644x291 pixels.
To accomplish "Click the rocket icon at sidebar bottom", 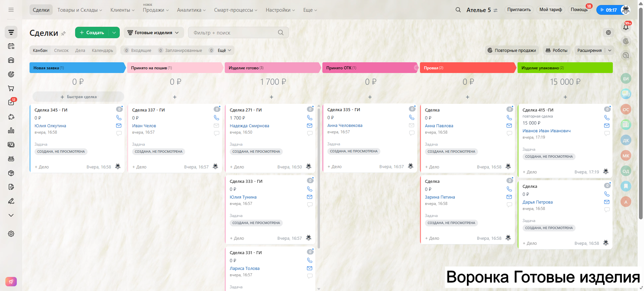I will click(11, 282).
